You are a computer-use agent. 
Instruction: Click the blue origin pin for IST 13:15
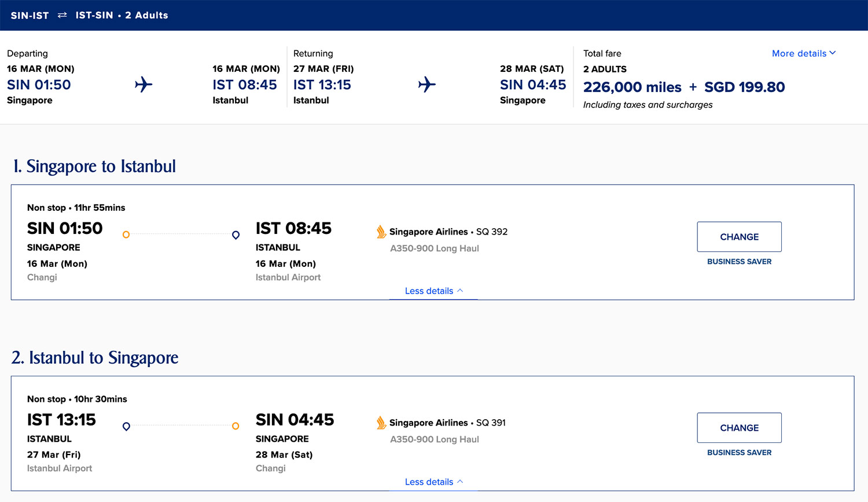126,427
